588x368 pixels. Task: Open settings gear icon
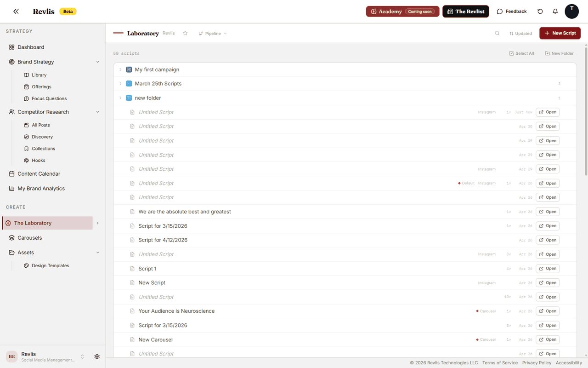pos(97,356)
